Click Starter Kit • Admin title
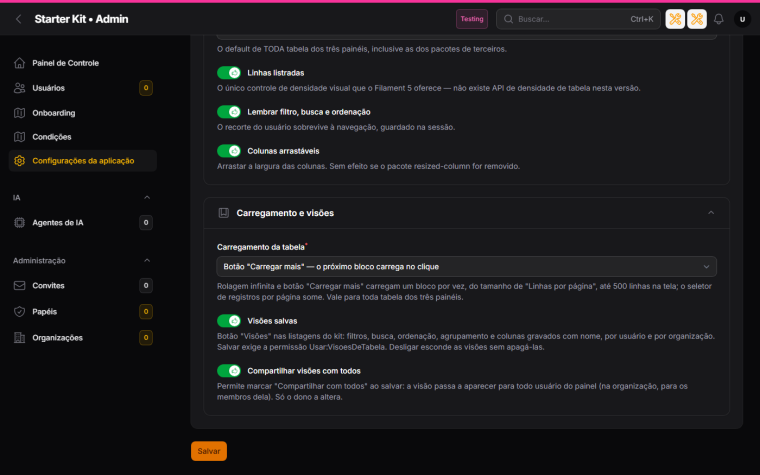760x475 pixels. [81, 19]
